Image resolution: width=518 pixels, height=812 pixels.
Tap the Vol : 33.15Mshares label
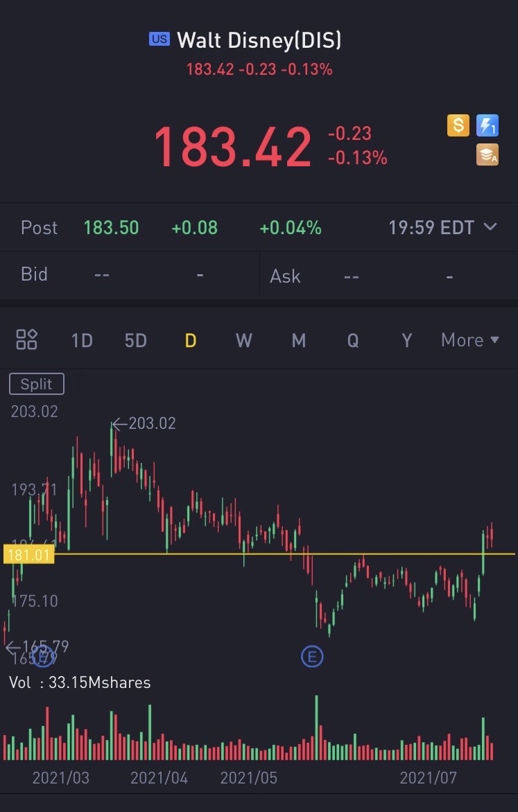80,682
